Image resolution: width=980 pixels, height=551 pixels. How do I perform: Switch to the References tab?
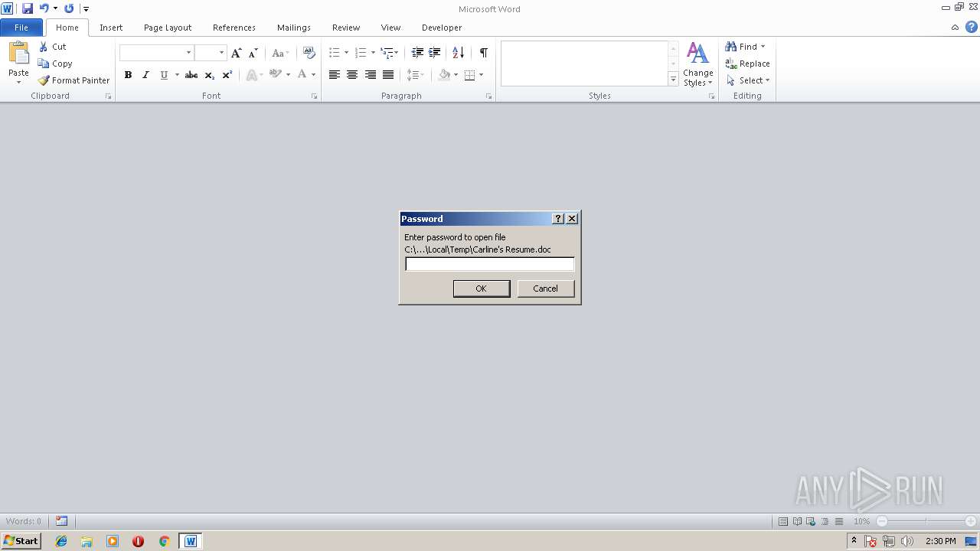(234, 28)
